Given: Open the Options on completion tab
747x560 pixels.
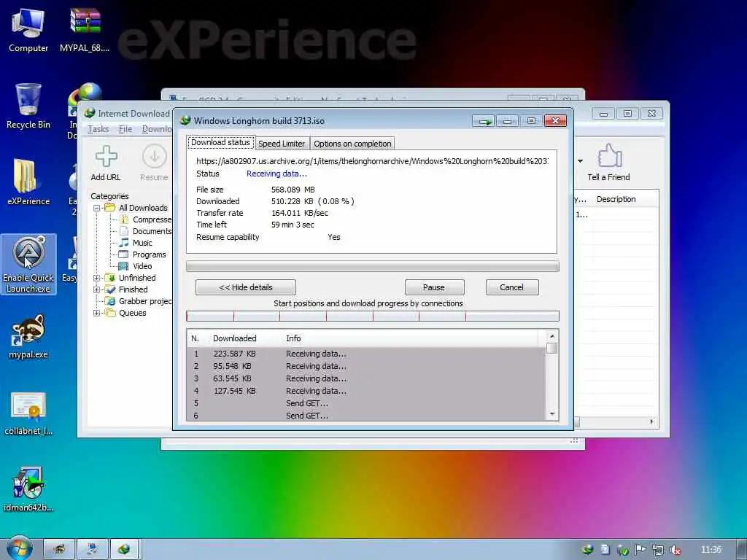Looking at the screenshot, I should coord(352,144).
